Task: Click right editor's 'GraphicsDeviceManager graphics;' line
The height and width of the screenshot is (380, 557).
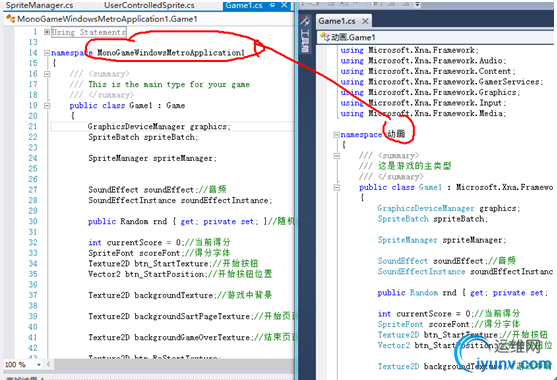Action: [449, 208]
